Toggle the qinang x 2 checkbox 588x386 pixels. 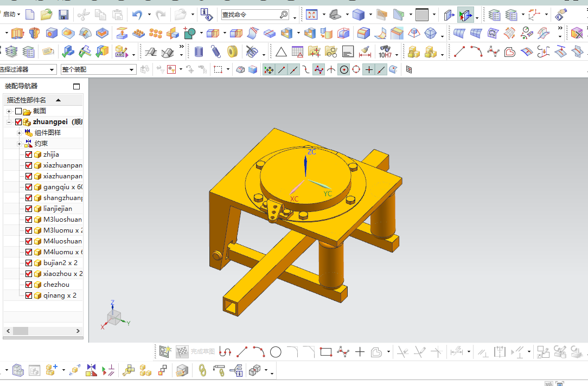coord(29,295)
